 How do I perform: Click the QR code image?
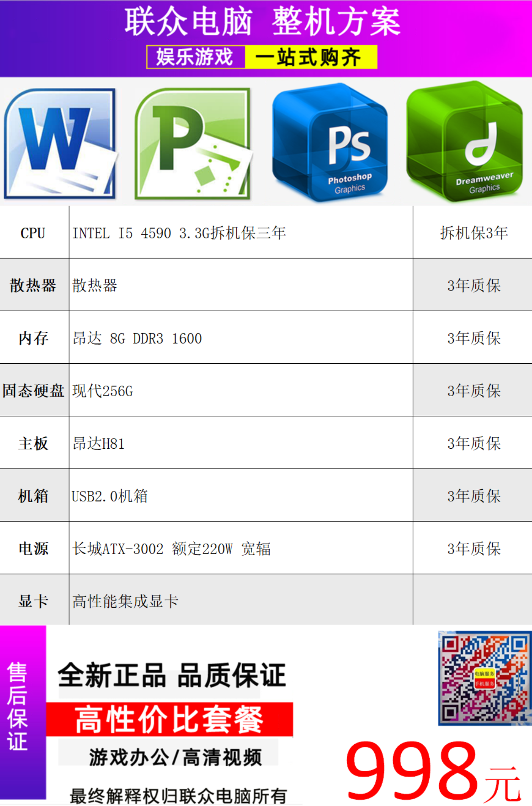(x=484, y=678)
